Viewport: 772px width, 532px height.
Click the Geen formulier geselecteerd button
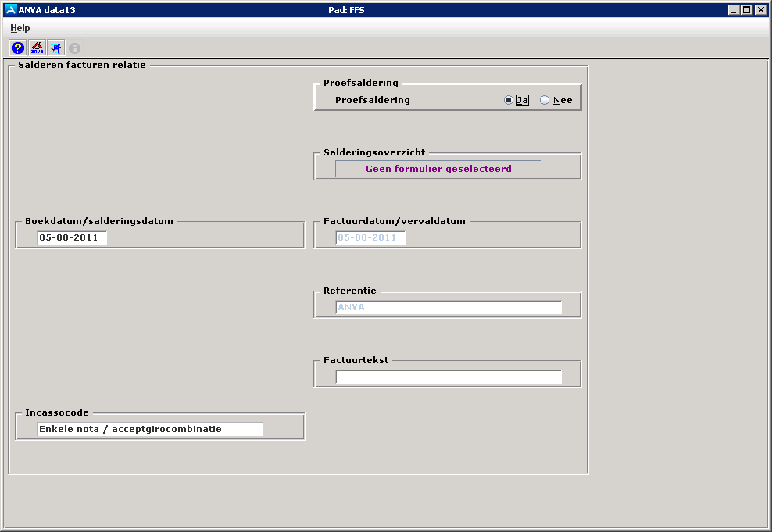point(438,169)
